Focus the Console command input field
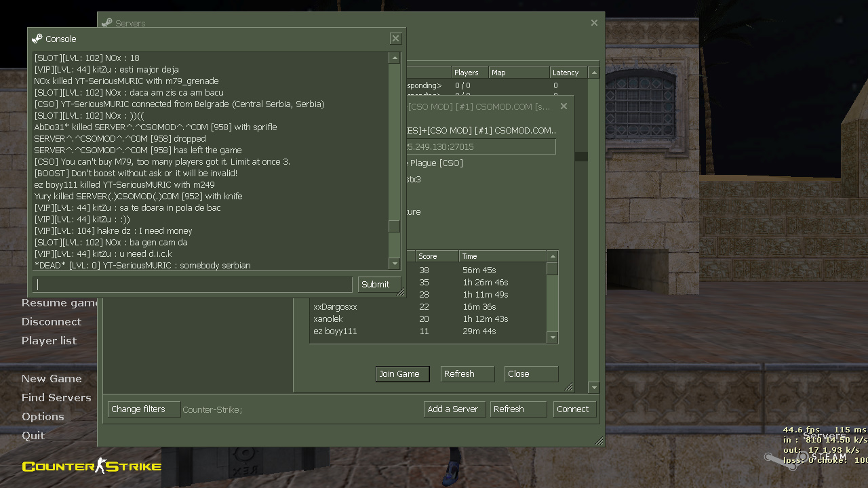Image resolution: width=868 pixels, height=488 pixels. click(193, 285)
